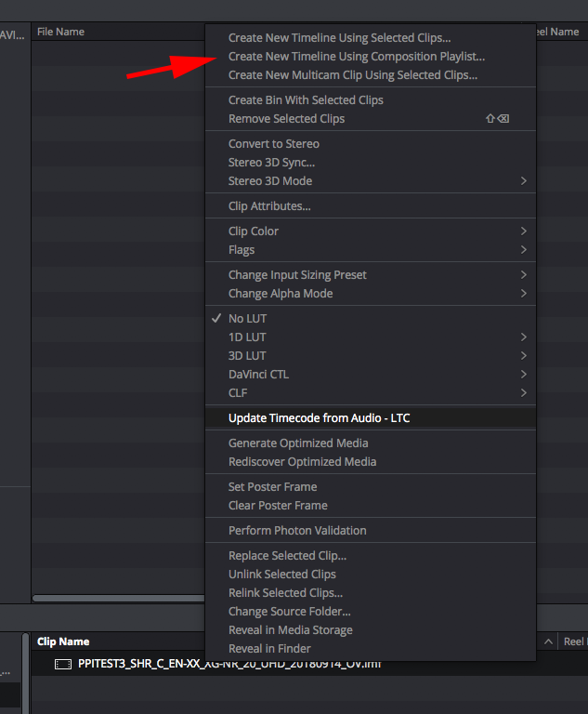Screen dimensions: 588x714
Task: Choose Relink Selected Clips
Action: (x=371, y=593)
